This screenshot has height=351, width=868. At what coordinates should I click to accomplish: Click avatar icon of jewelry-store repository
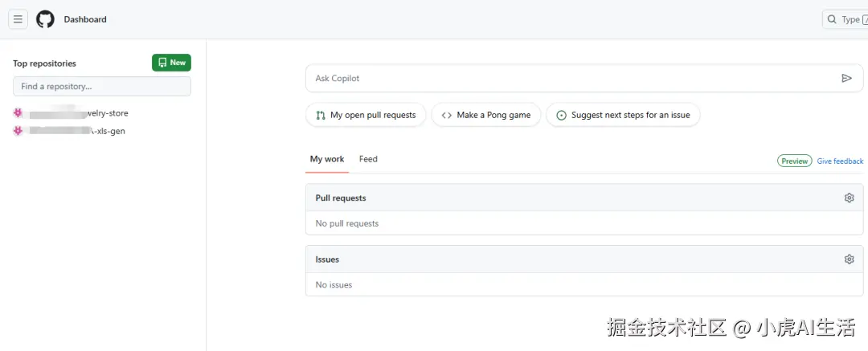click(x=18, y=113)
